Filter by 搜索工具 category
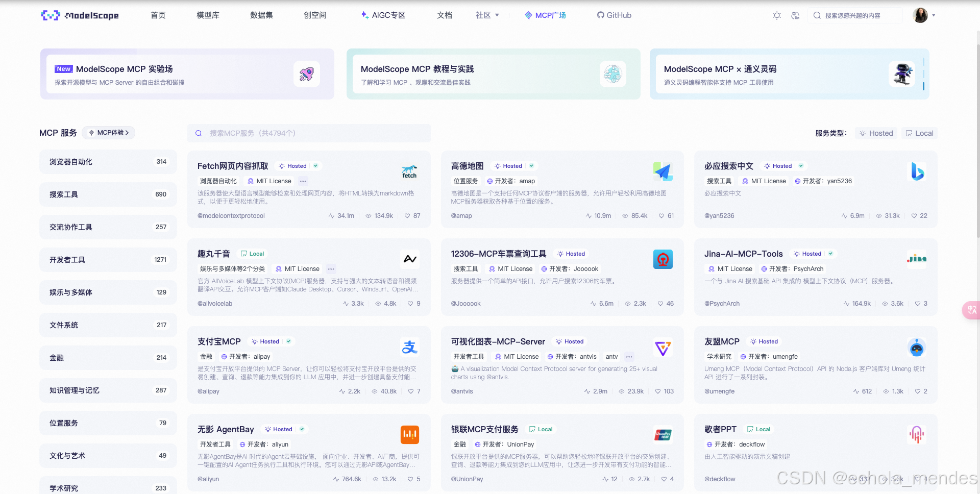The width and height of the screenshot is (980, 494). pos(108,194)
